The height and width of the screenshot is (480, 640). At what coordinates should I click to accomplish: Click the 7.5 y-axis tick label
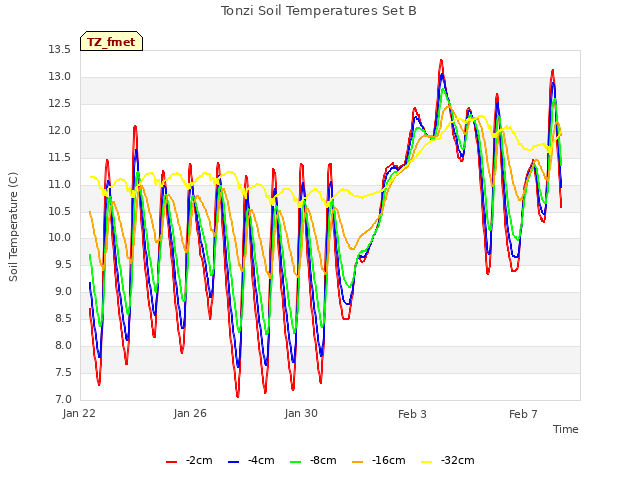(x=62, y=372)
